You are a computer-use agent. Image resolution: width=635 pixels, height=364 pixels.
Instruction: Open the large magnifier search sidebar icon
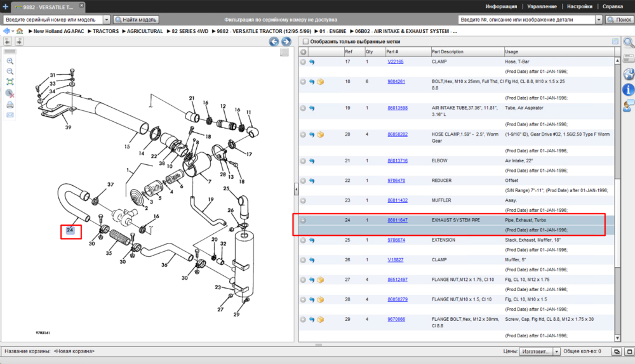tap(629, 42)
